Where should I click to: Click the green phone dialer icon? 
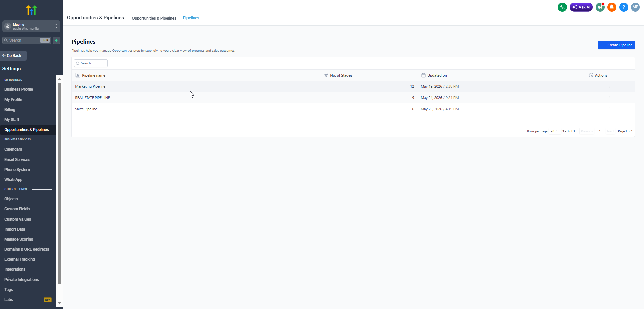pyautogui.click(x=562, y=7)
